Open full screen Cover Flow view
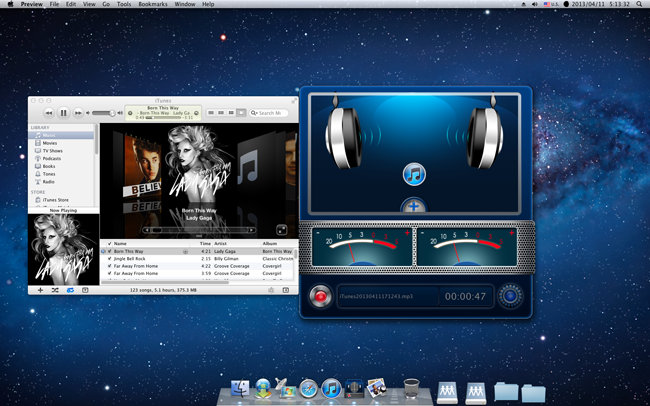Image resolution: width=650 pixels, height=406 pixels. click(281, 230)
